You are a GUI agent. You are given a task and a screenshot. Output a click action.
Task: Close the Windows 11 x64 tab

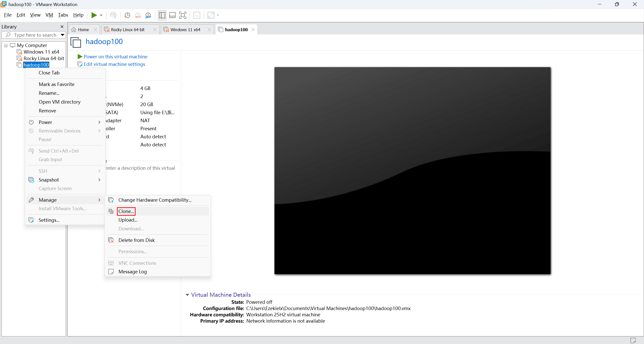pyautogui.click(x=209, y=30)
